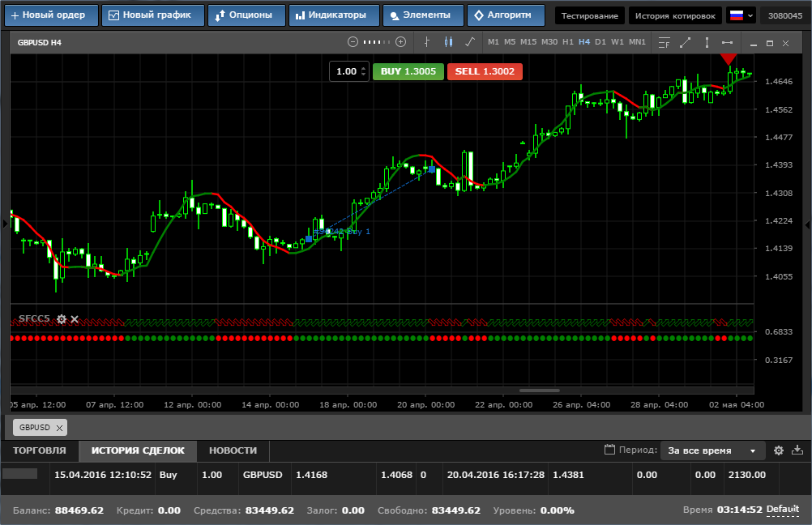This screenshot has width=812, height=525.
Task: Expand the left side panel arrow
Action: [x=5, y=224]
